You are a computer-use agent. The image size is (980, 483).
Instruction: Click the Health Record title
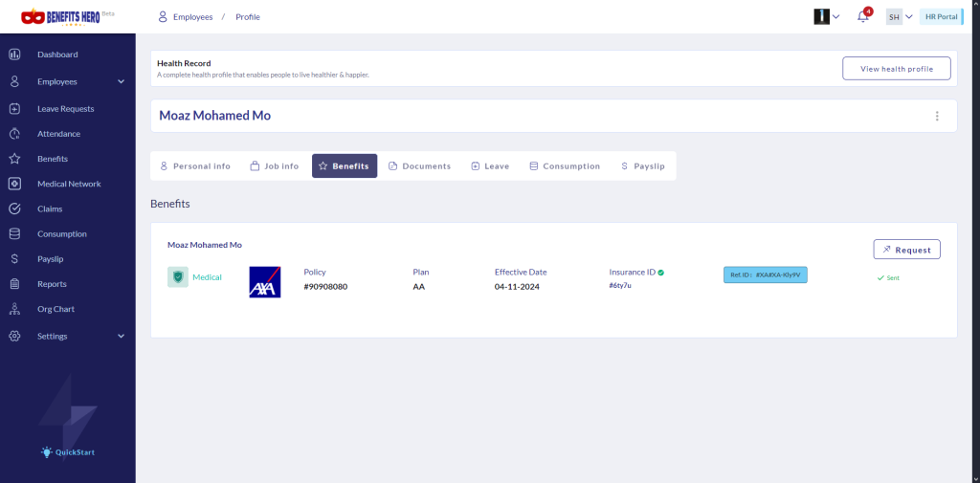(184, 63)
